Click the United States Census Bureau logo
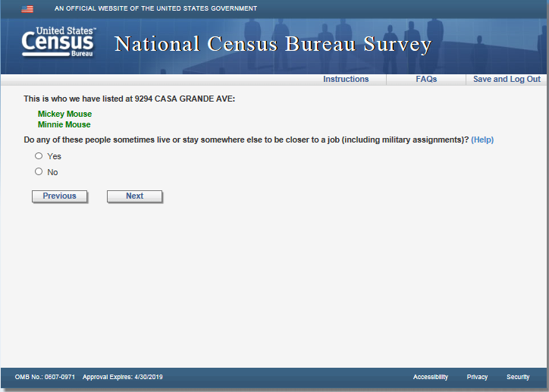The height and width of the screenshot is (392, 549). pos(58,43)
